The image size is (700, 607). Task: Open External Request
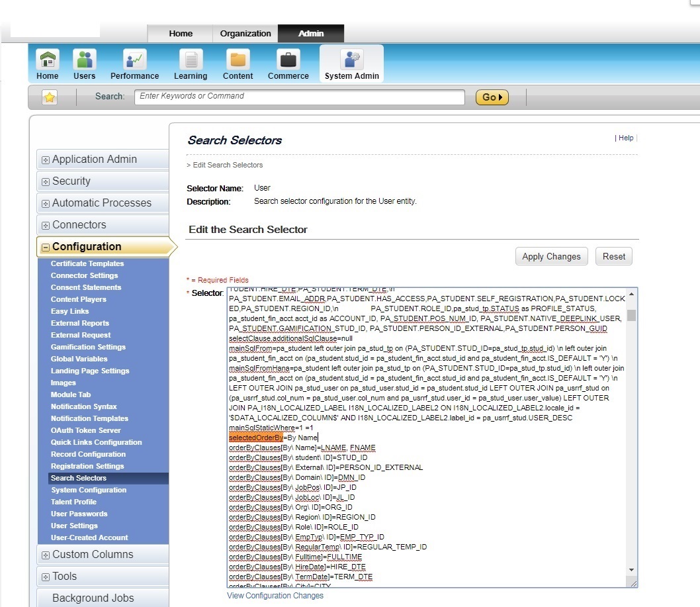[81, 335]
